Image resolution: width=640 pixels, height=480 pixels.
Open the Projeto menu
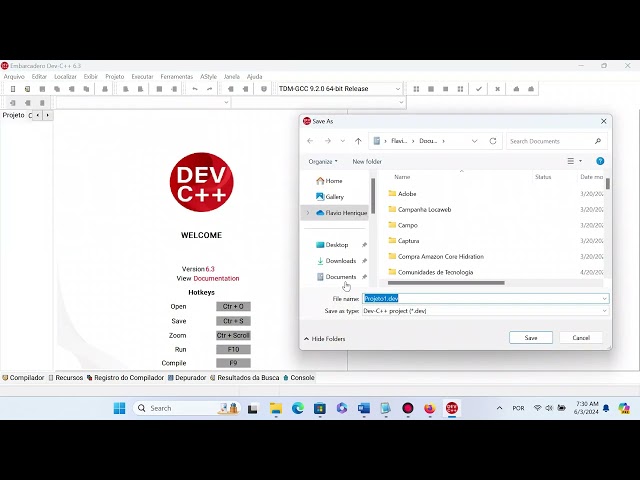click(x=115, y=77)
